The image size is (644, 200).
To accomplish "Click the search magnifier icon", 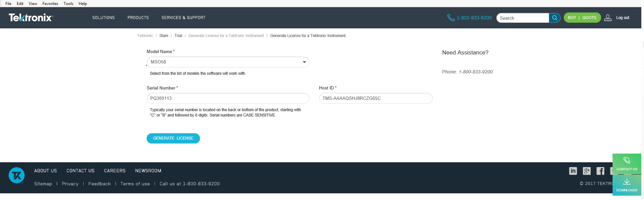I will tap(555, 18).
